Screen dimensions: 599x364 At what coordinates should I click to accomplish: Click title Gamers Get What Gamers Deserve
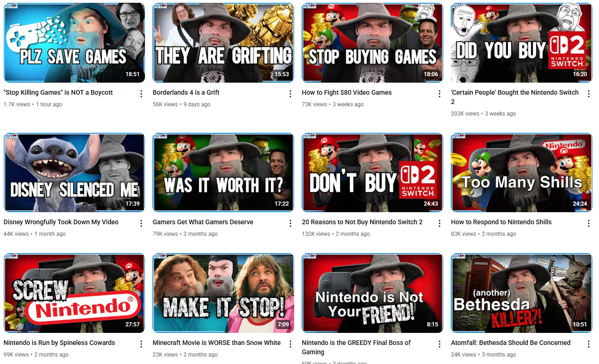coord(203,222)
